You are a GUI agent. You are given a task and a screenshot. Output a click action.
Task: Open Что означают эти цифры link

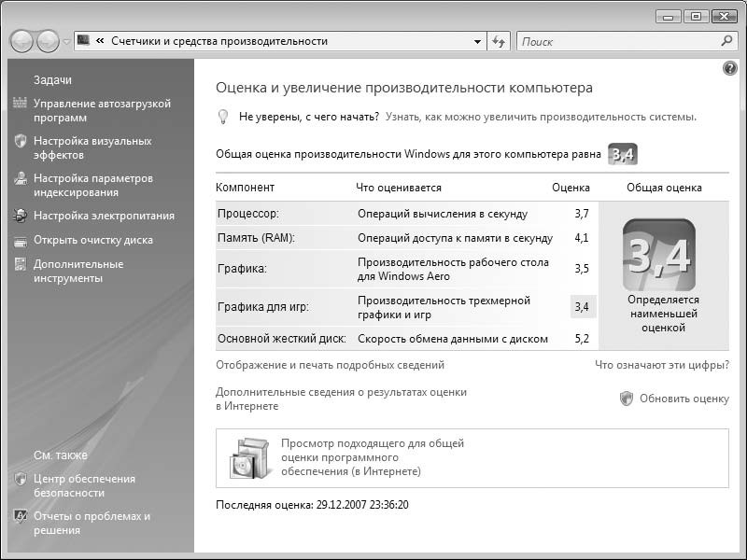click(x=662, y=365)
